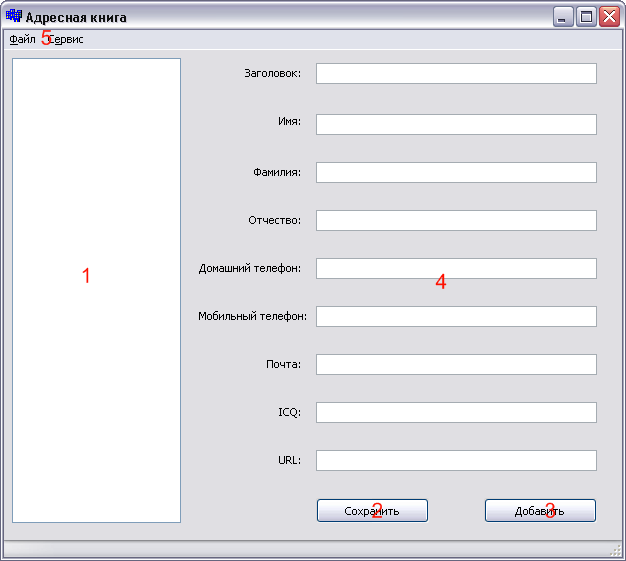
Task: Click the URL: label
Action: (289, 460)
